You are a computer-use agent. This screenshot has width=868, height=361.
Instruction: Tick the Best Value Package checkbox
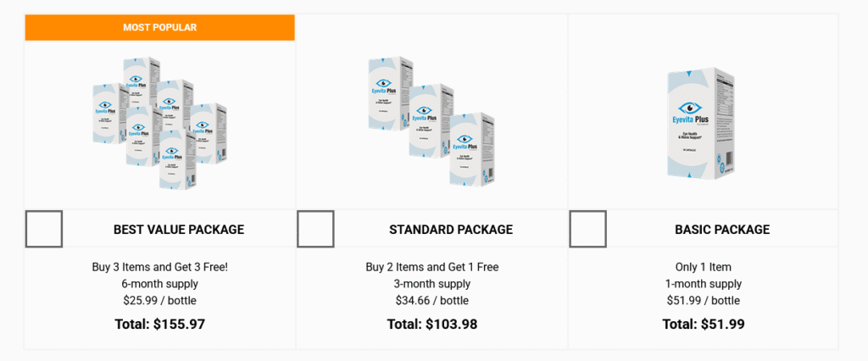[44, 229]
